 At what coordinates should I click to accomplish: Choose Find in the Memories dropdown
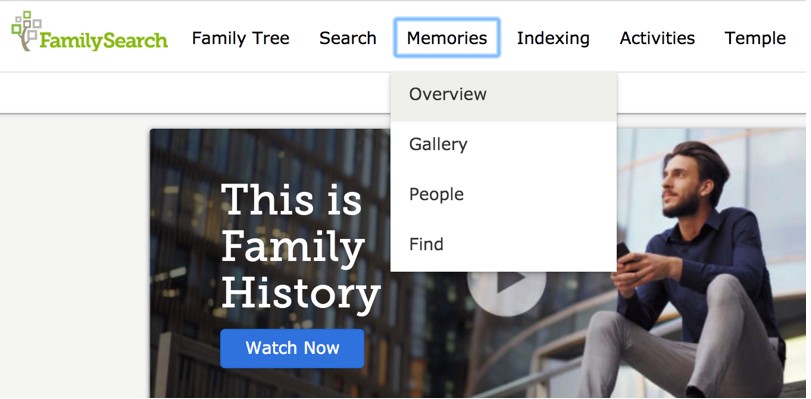[x=503, y=244]
